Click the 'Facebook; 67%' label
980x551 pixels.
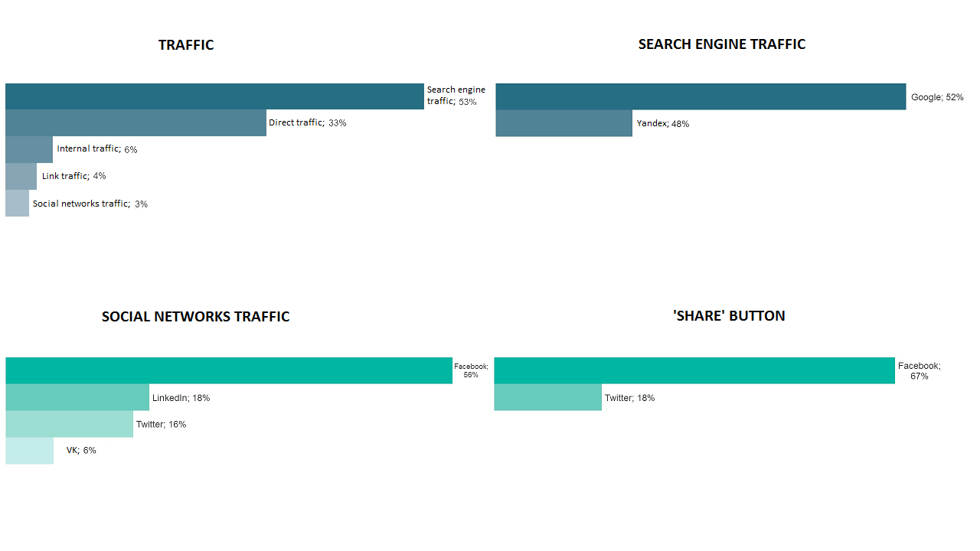pyautogui.click(x=920, y=371)
